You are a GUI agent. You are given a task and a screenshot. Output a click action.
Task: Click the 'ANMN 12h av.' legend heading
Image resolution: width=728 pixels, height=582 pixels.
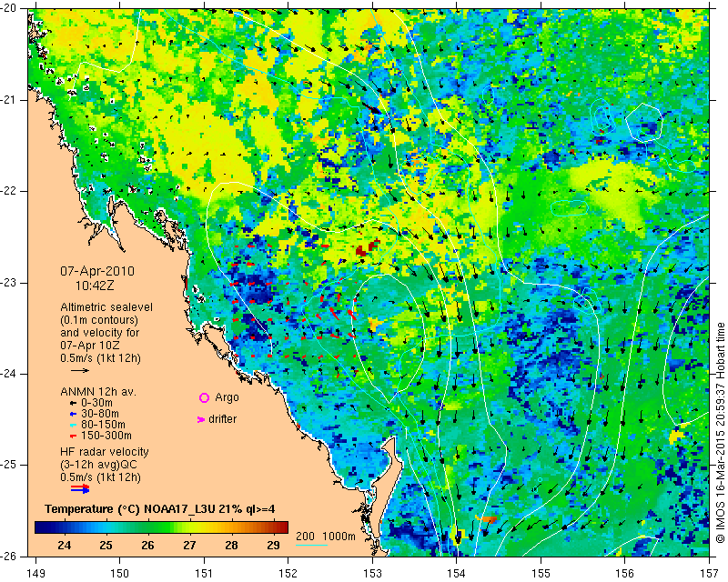[98, 391]
